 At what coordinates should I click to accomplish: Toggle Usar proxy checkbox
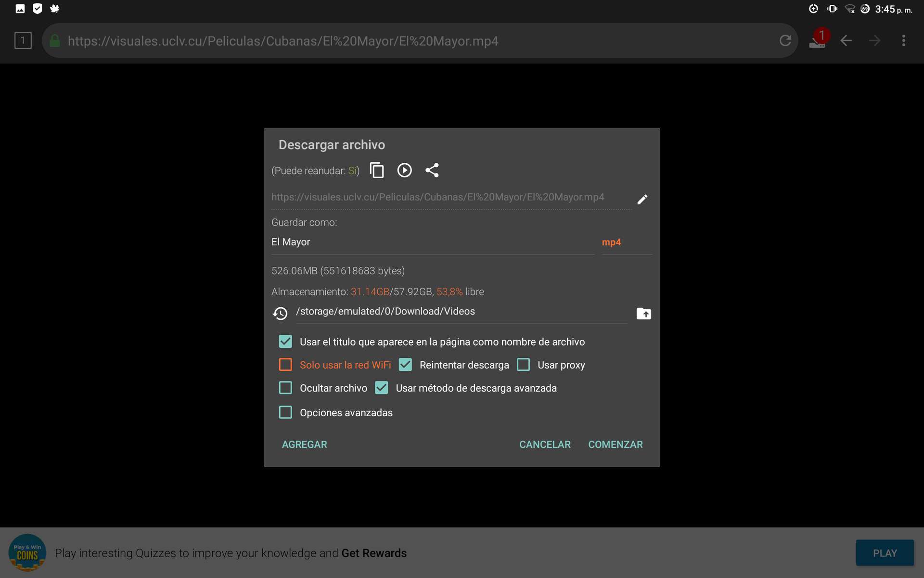(x=523, y=365)
